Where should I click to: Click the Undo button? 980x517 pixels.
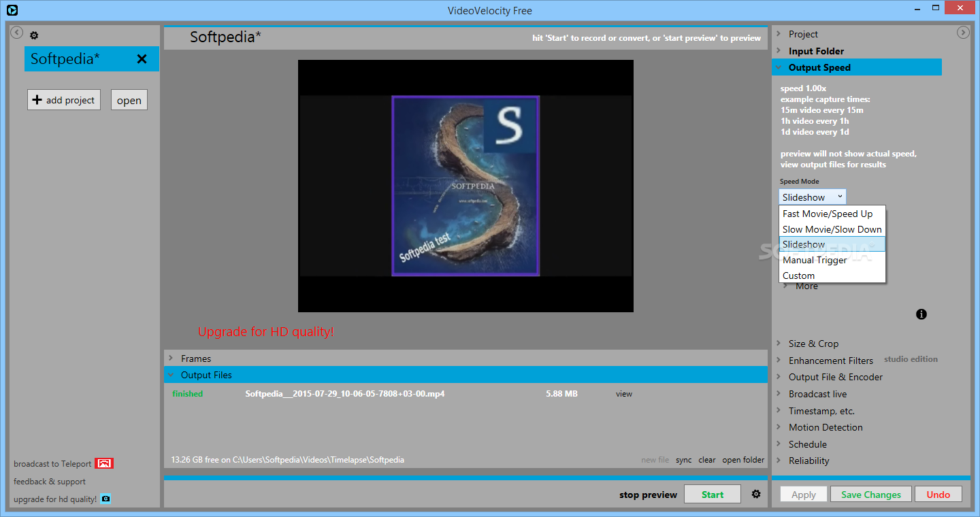(938, 495)
